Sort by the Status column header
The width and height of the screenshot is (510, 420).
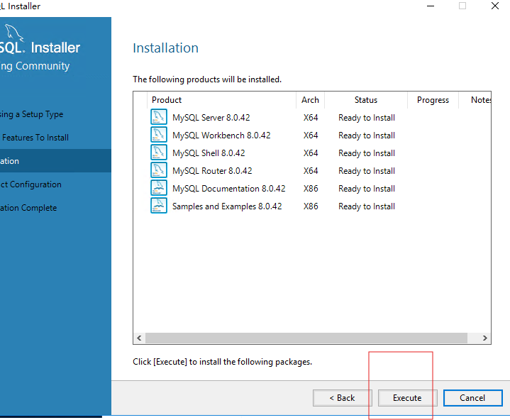[366, 100]
